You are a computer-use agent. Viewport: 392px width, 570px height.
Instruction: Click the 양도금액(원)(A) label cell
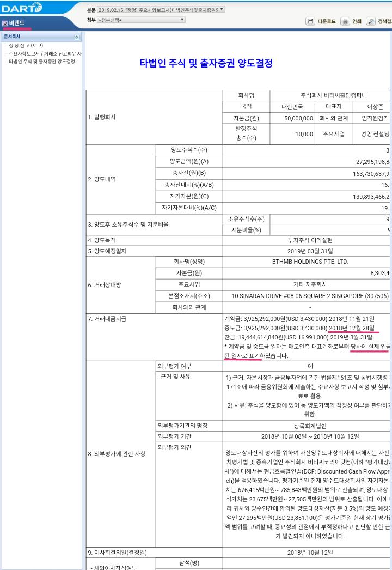tap(189, 161)
